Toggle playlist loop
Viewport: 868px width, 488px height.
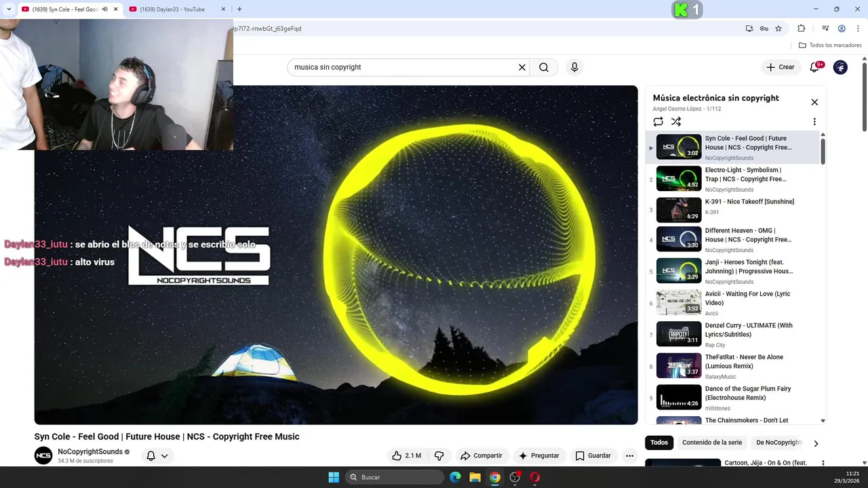click(658, 121)
